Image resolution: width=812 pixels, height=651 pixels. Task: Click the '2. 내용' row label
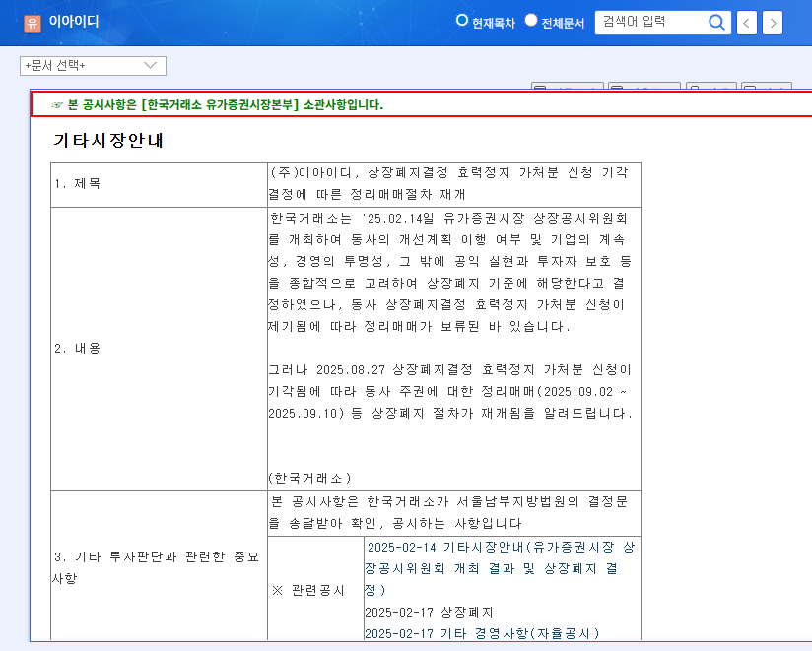(x=78, y=349)
